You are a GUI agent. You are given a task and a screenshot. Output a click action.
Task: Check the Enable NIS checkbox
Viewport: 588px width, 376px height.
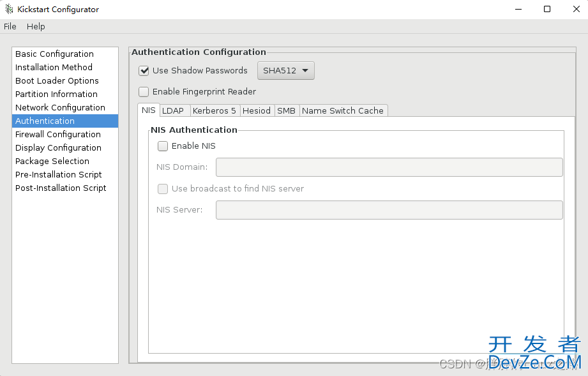(163, 146)
